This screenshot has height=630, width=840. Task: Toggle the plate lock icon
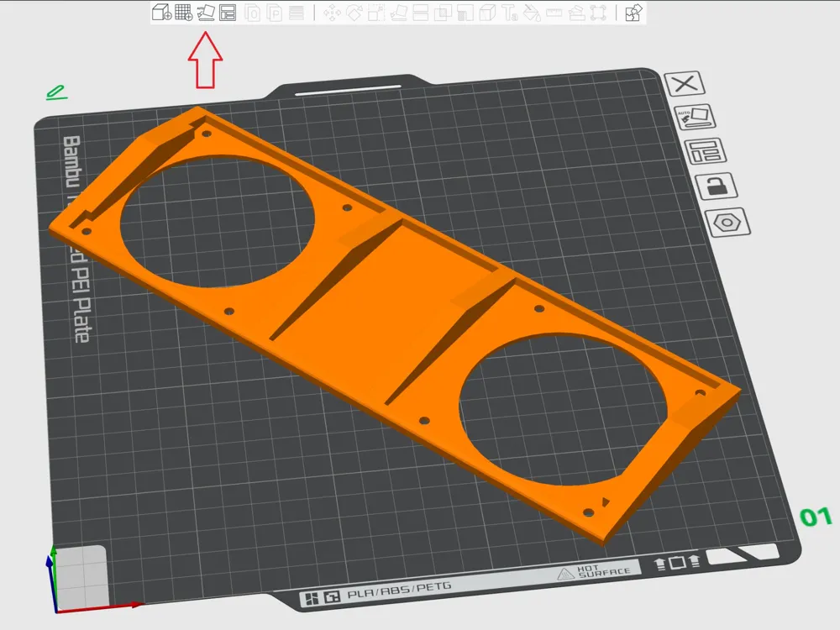(717, 186)
